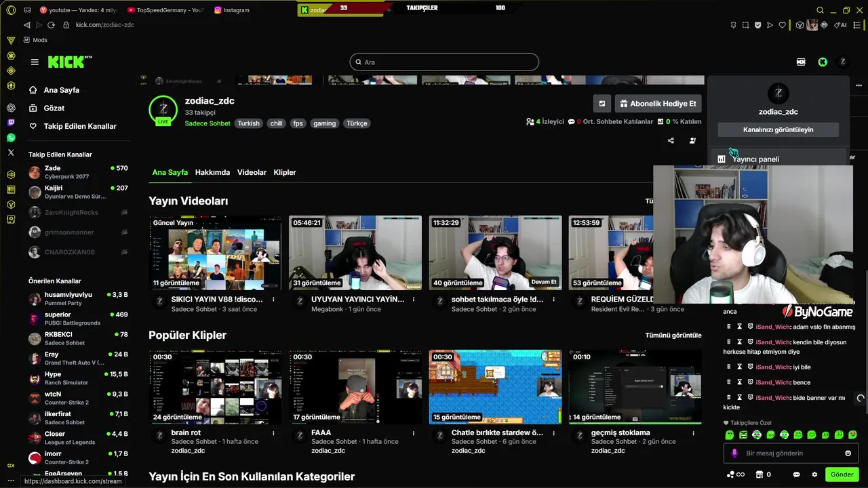Open the profile avatar menu in header
This screenshot has height=488, width=868.
[x=843, y=62]
